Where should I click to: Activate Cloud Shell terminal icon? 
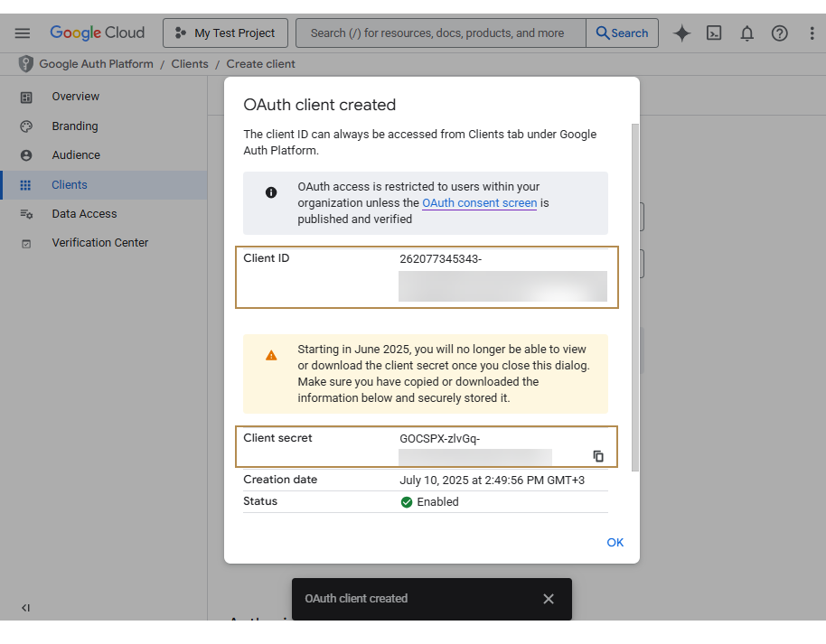coord(714,33)
